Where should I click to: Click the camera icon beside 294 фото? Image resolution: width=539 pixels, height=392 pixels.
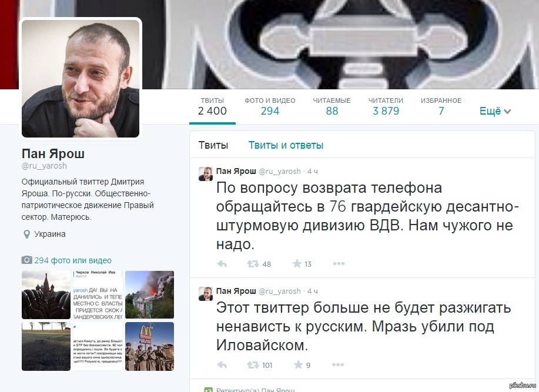point(27,260)
